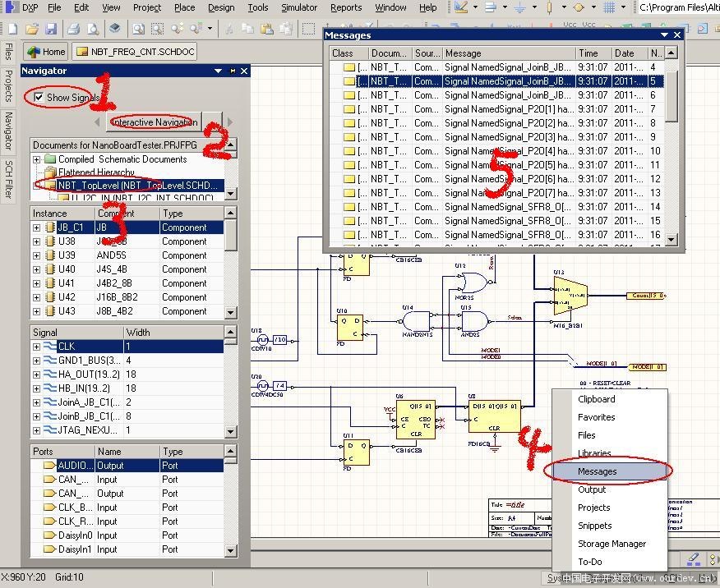Image resolution: width=720 pixels, height=588 pixels.
Task: Switch to NBT_FREQ_CNT.SCHDOC document tab
Action: (x=135, y=51)
